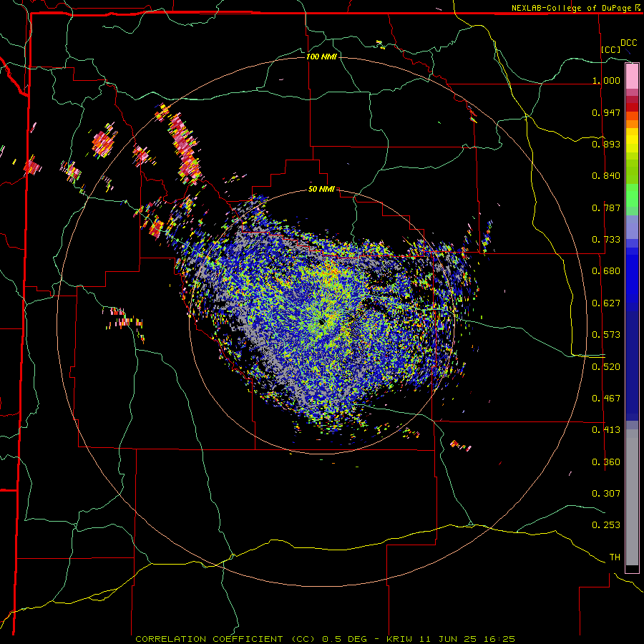Click the 0.413 legend value
Image resolution: width=644 pixels, height=644 pixels.
pyautogui.click(x=606, y=430)
